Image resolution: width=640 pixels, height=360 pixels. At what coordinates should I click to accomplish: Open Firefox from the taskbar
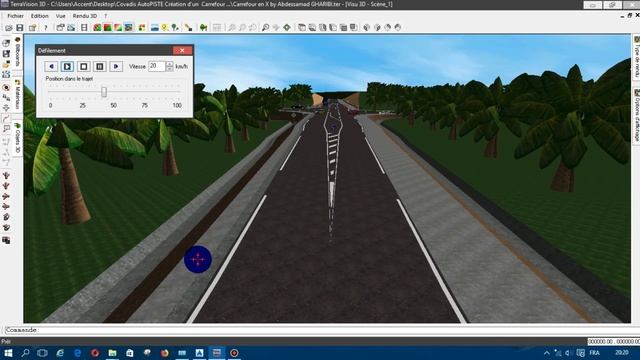164,353
